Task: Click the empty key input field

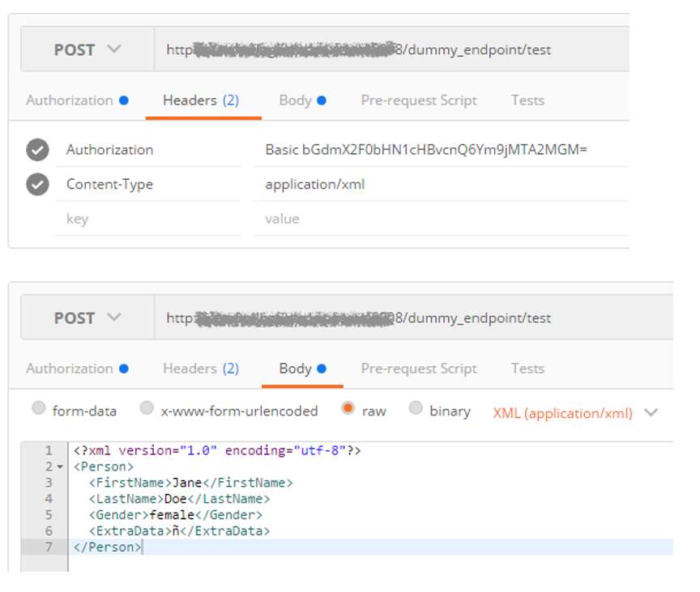Action: pyautogui.click(x=146, y=219)
